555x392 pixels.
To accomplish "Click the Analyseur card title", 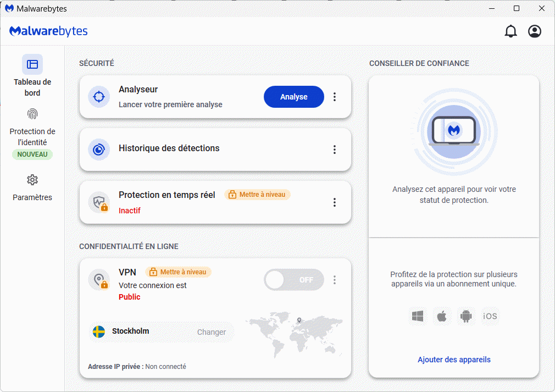I will (138, 90).
